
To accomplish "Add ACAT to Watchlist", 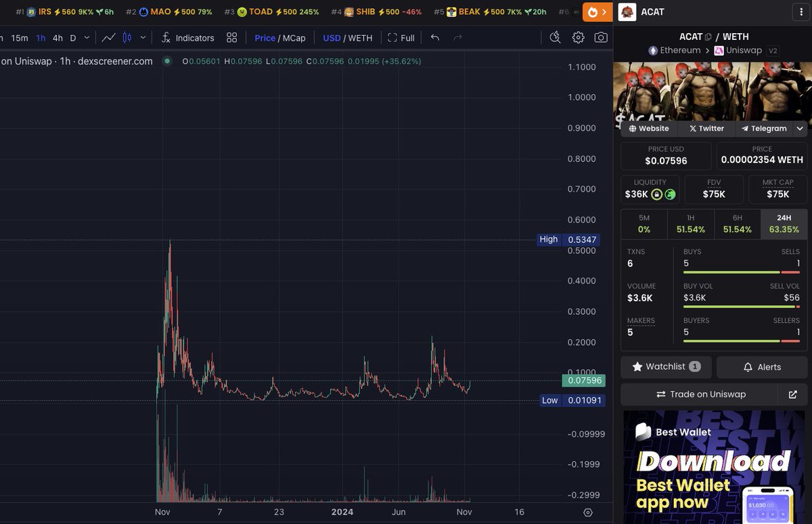I will (x=666, y=367).
